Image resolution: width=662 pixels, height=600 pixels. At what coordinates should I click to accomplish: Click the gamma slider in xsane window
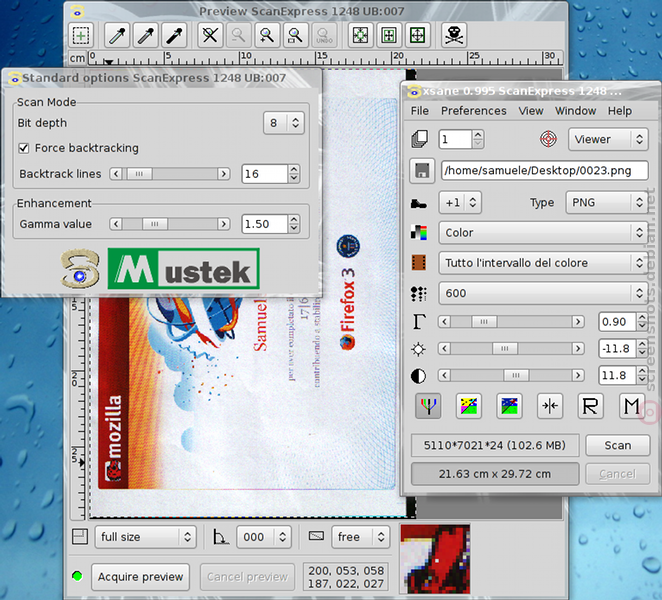(x=511, y=322)
